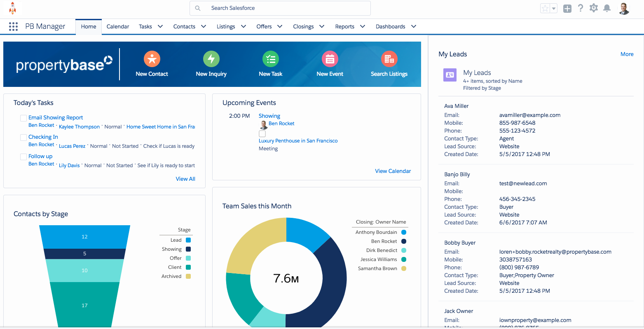Click the New Contact icon

point(152,59)
